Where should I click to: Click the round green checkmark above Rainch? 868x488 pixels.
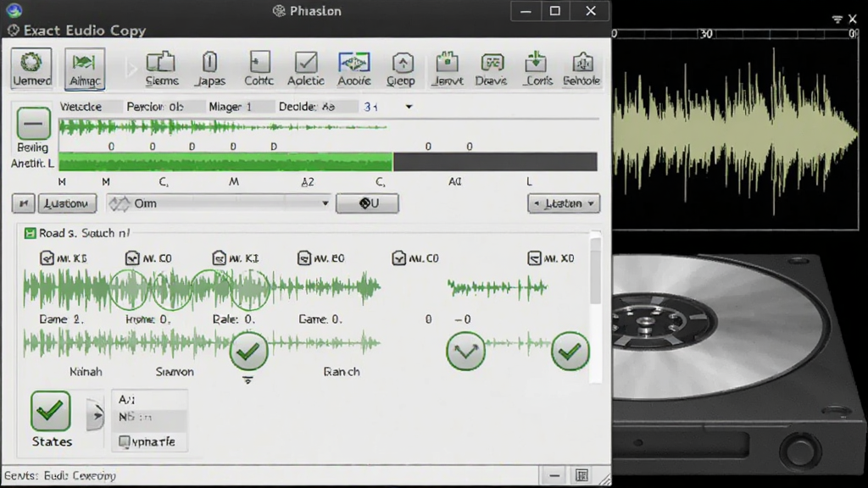248,351
